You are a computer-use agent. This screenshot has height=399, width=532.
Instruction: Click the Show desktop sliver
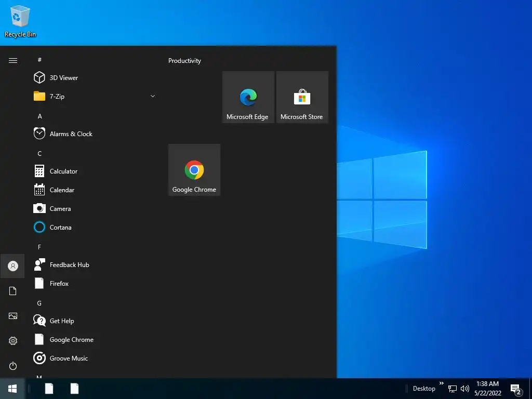click(530, 389)
